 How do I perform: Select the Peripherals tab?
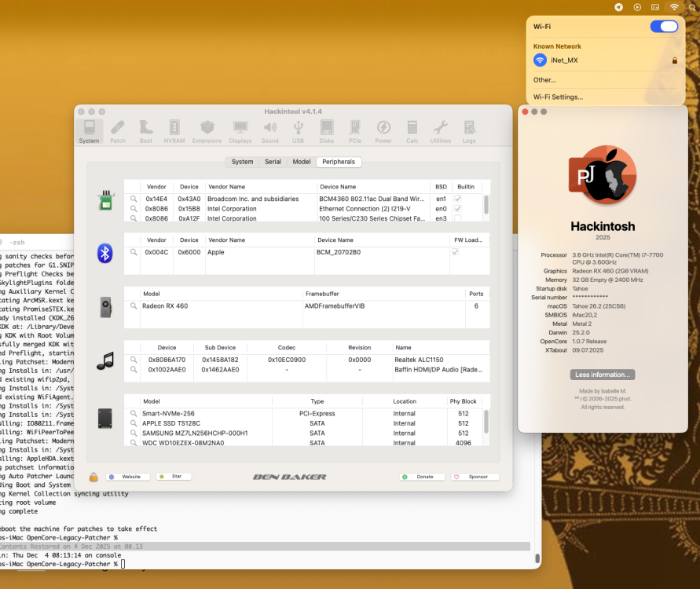coord(339,162)
